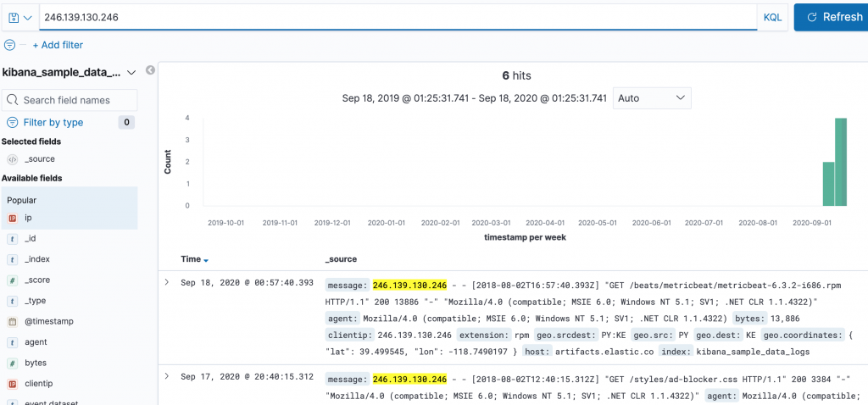Click the KQL query language switcher

(772, 18)
